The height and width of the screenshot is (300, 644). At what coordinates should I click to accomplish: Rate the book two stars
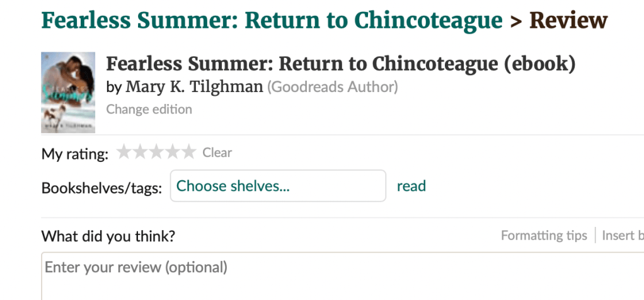(140, 152)
